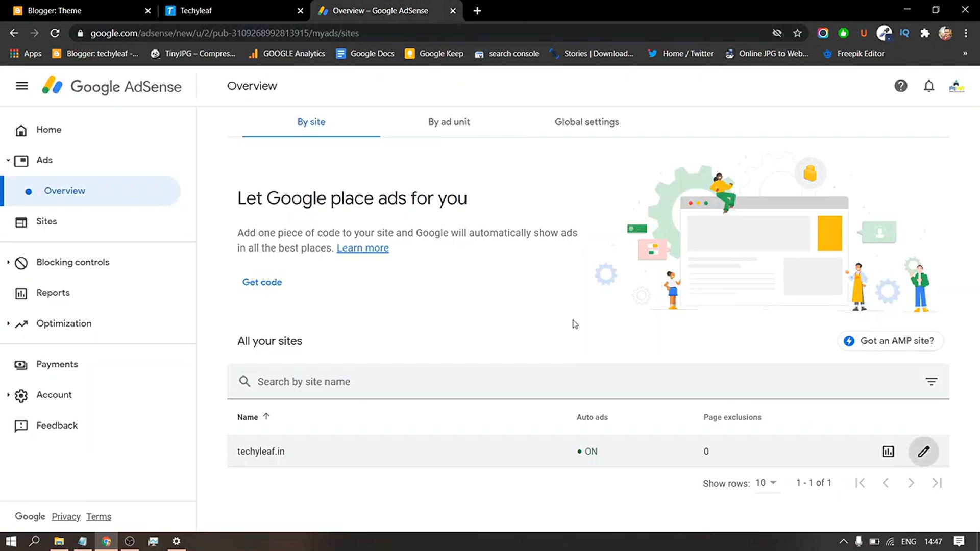
Task: Click the Got an AMP site? button
Action: coord(890,341)
